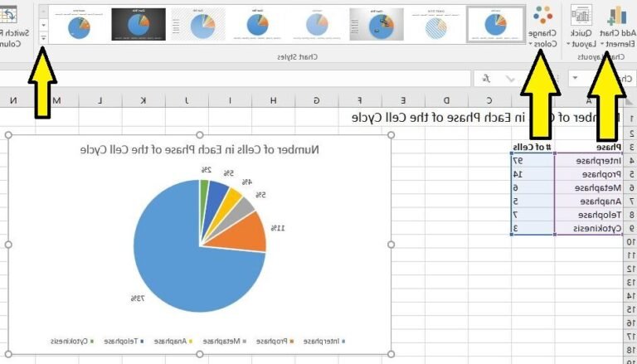Click the Select All corner triangle

(x=630, y=101)
